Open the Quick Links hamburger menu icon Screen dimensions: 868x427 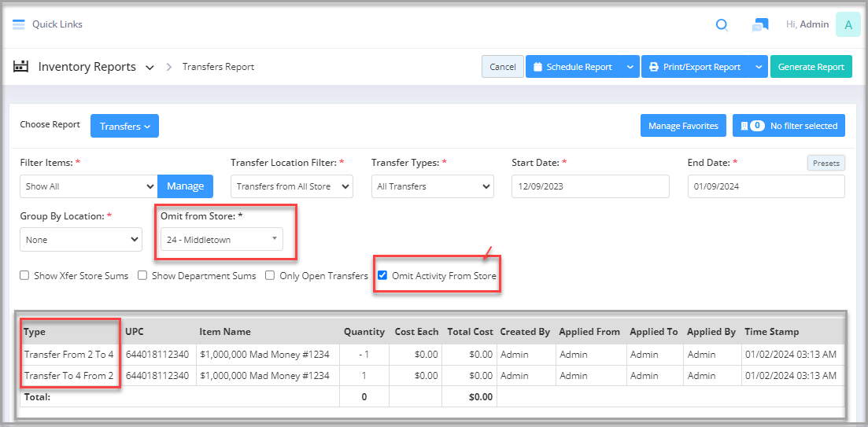[19, 24]
